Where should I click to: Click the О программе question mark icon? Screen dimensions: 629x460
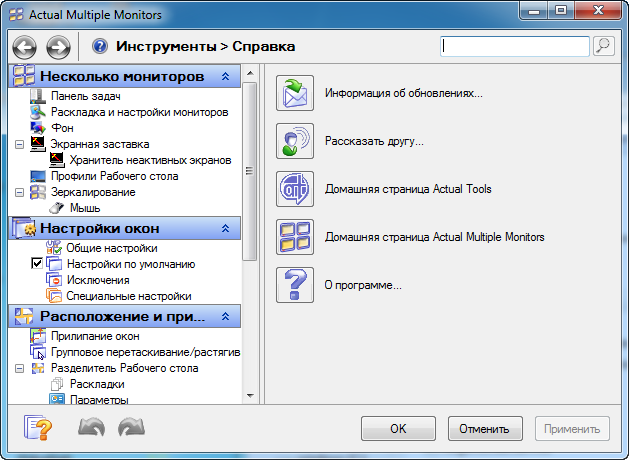[295, 285]
